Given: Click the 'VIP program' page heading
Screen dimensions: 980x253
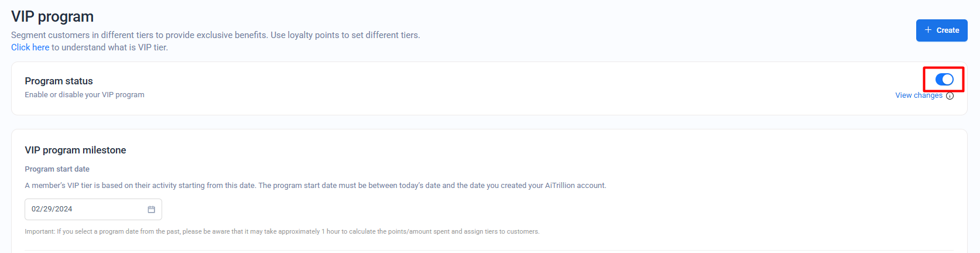Looking at the screenshot, I should [52, 17].
